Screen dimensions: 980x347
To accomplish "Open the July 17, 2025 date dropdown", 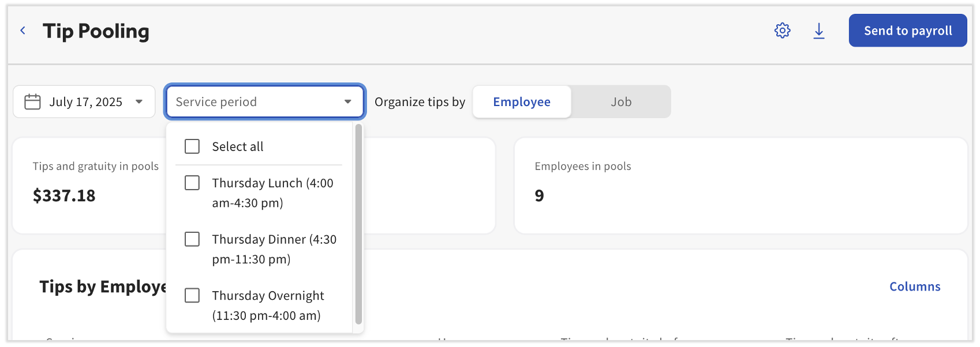I will pyautogui.click(x=85, y=102).
